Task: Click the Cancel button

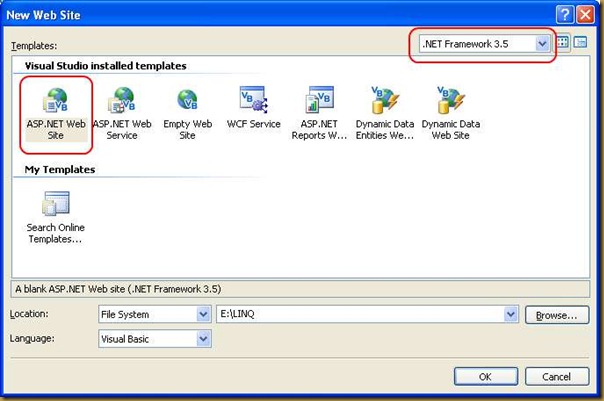Action: point(557,376)
